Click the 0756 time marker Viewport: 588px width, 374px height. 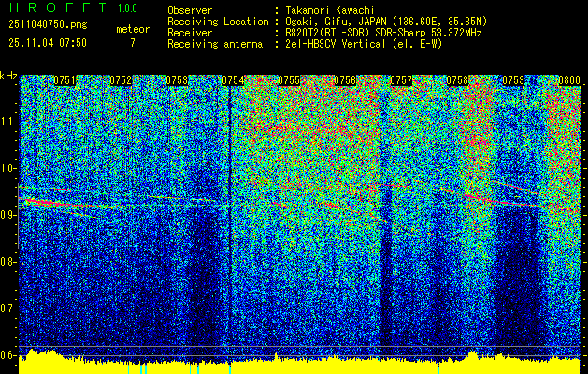point(345,80)
